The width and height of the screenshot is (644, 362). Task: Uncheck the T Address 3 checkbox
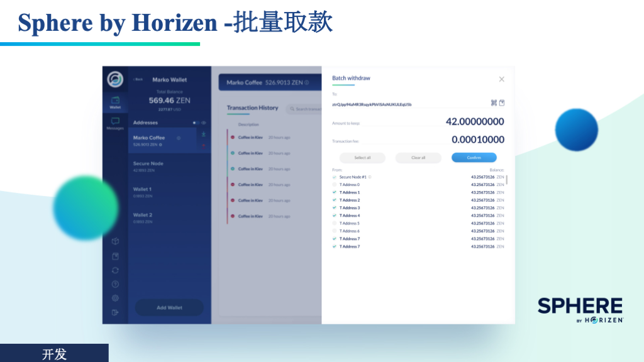click(x=335, y=208)
